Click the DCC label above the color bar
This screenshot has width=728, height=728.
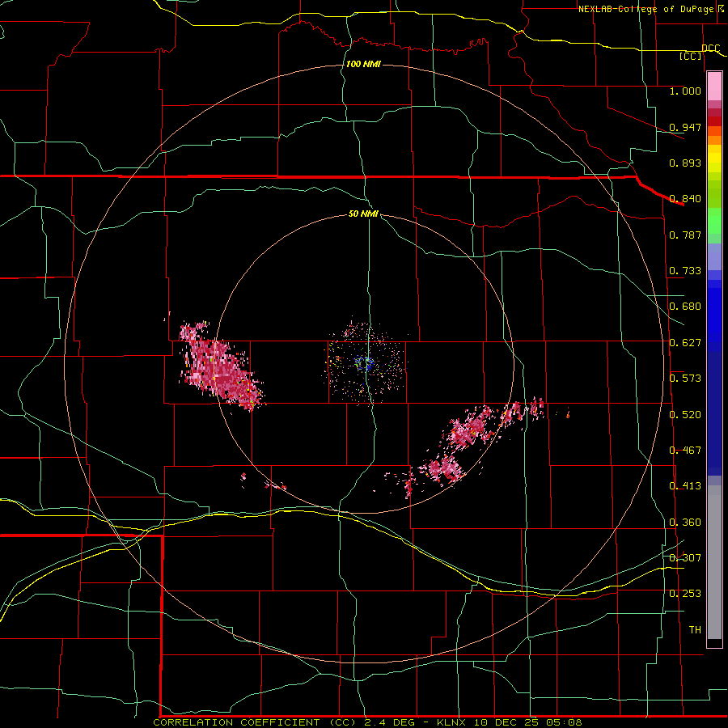pyautogui.click(x=711, y=48)
